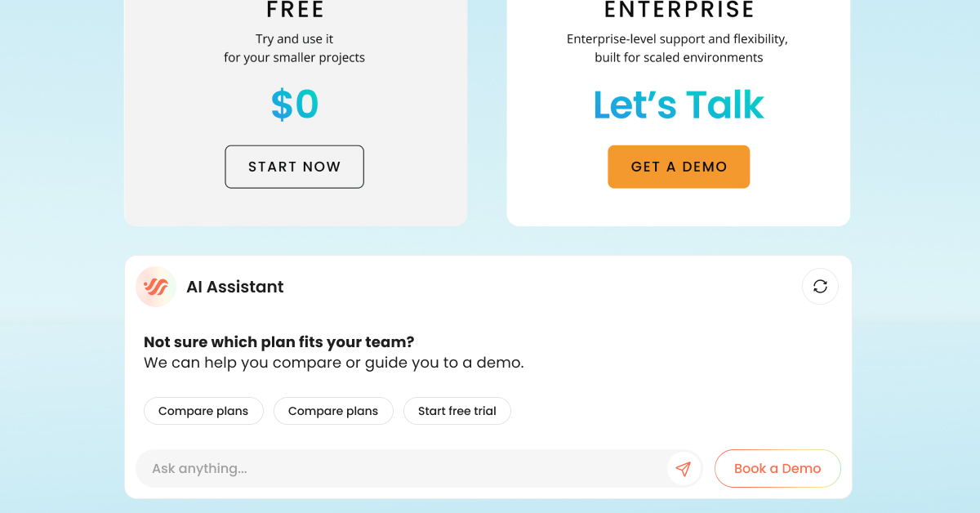Select the ENTERPRISE plan title

point(679,11)
